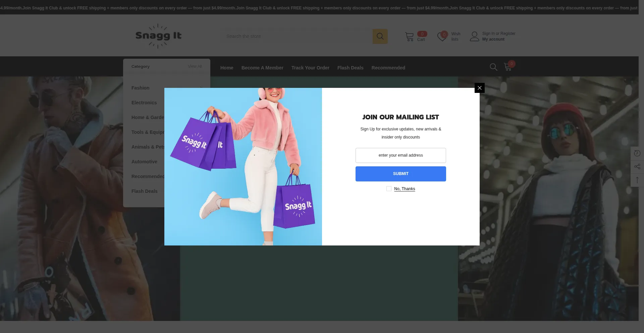
Task: Open Recommended in the category sidebar
Action: (x=148, y=176)
